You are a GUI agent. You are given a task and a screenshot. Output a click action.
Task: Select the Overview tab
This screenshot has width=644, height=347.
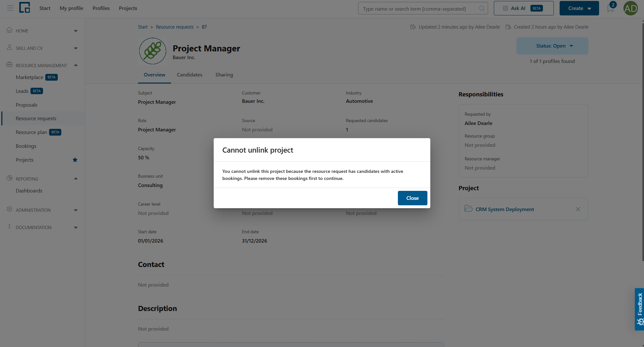tap(155, 75)
